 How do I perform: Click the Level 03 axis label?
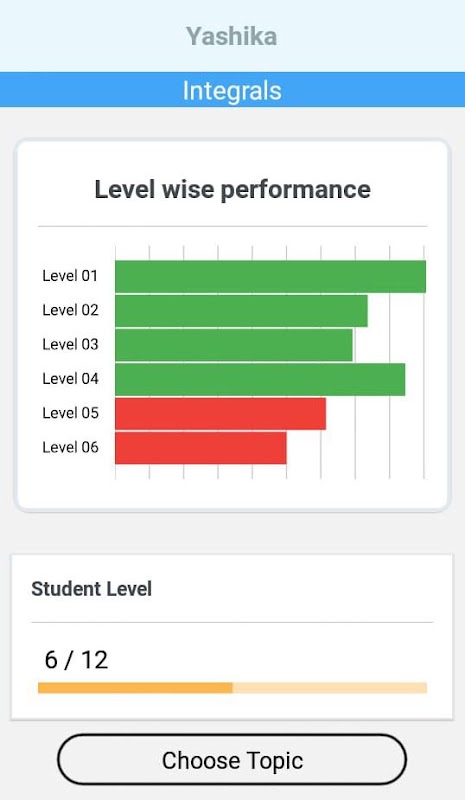[x=70, y=344]
